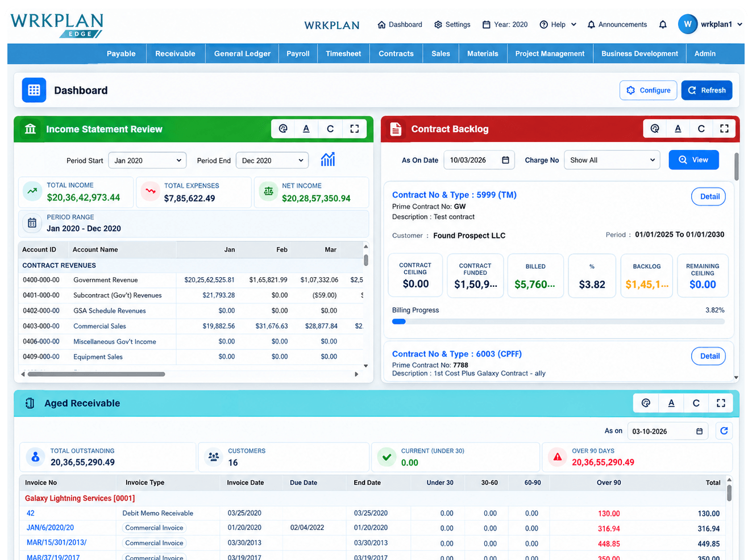Open Announcements in the top bar

coord(617,24)
